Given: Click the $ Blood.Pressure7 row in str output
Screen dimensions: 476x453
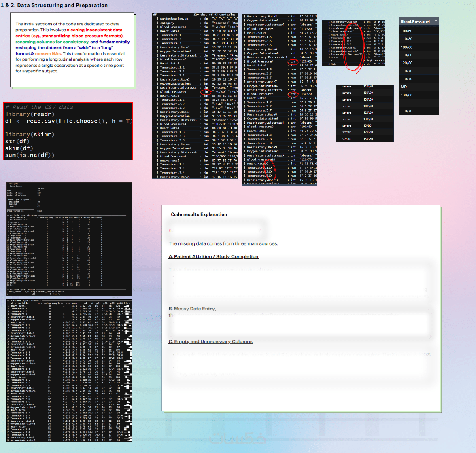Looking at the screenshot, I should pyautogui.click(x=280, y=61).
